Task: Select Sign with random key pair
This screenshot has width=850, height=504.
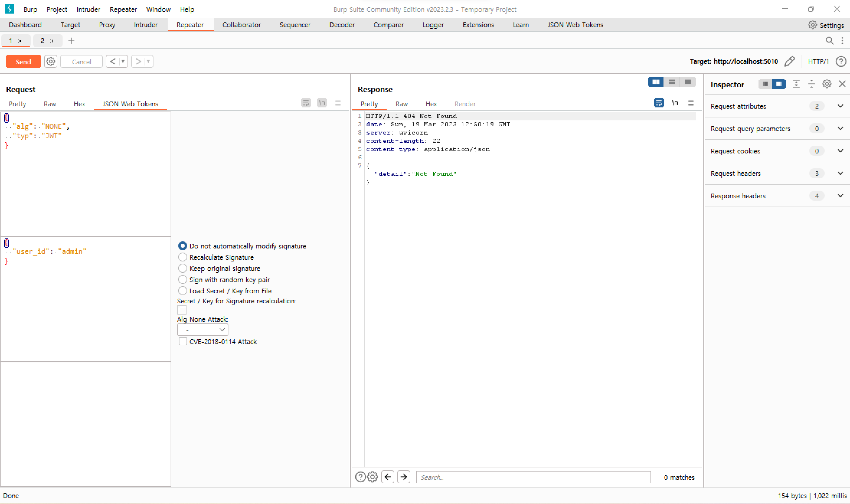Action: (x=183, y=279)
